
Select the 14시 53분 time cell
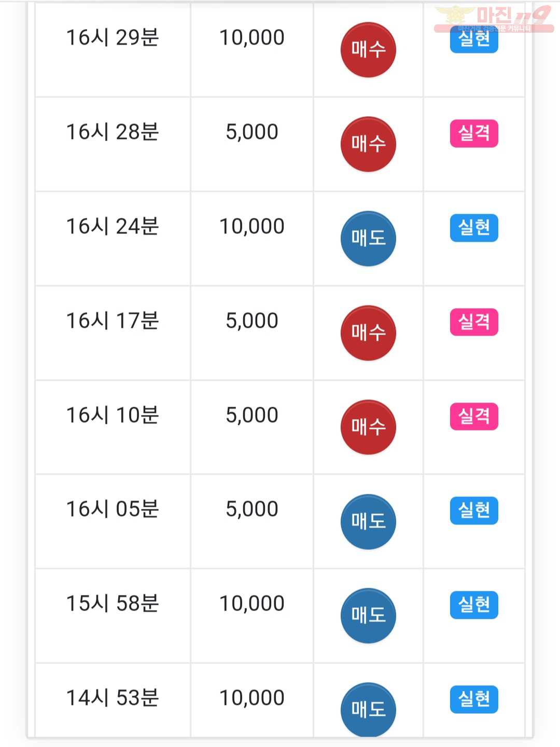coord(113,698)
